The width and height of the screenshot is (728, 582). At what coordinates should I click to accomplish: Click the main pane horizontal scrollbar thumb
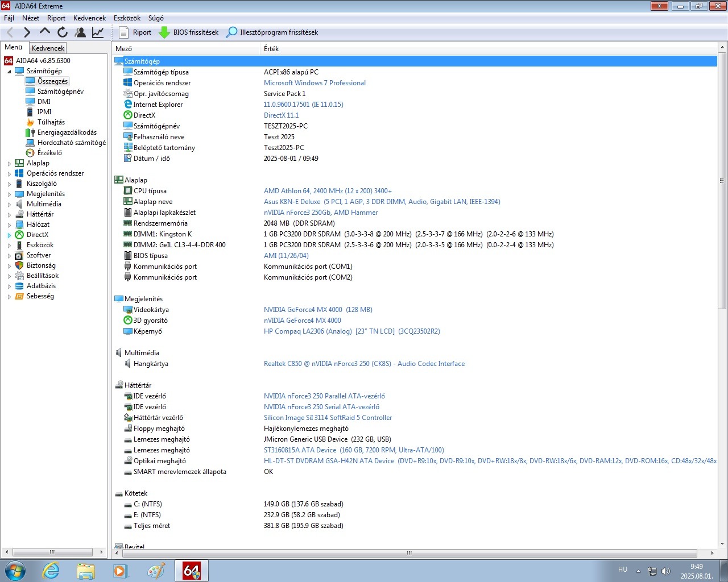coord(409,553)
